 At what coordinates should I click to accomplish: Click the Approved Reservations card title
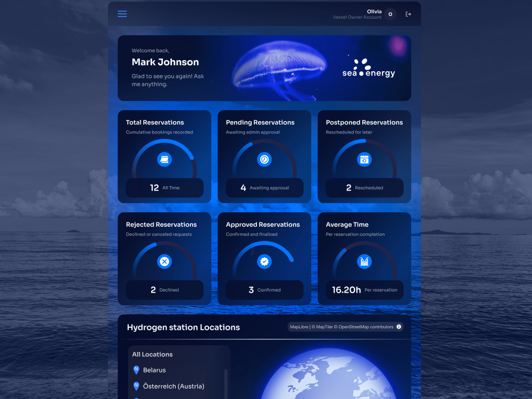tap(263, 225)
